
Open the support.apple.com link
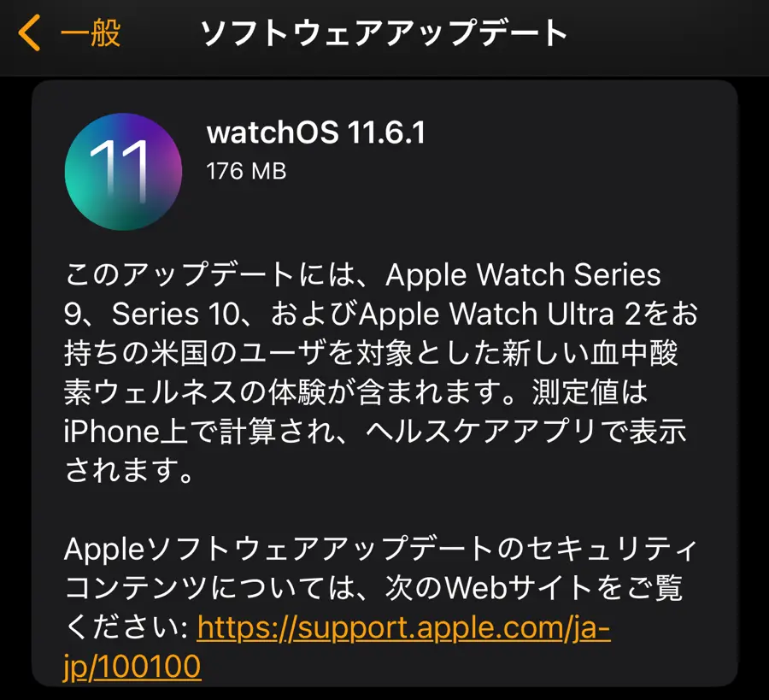click(x=403, y=628)
